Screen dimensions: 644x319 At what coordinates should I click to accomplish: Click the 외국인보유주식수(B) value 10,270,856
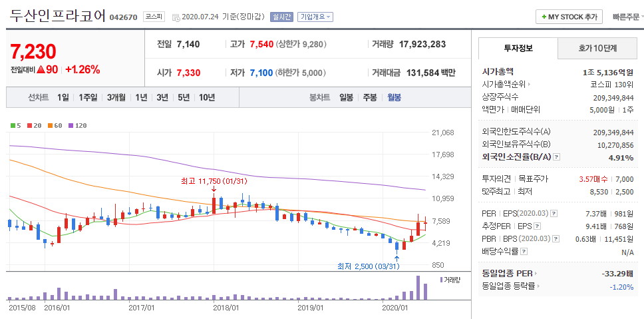615,145
